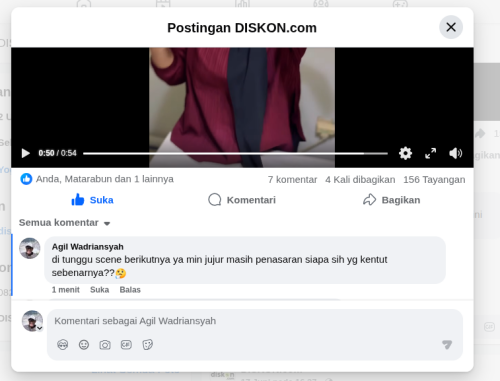
Task: Close the Postingan DISKON.com dialog
Action: [x=451, y=27]
